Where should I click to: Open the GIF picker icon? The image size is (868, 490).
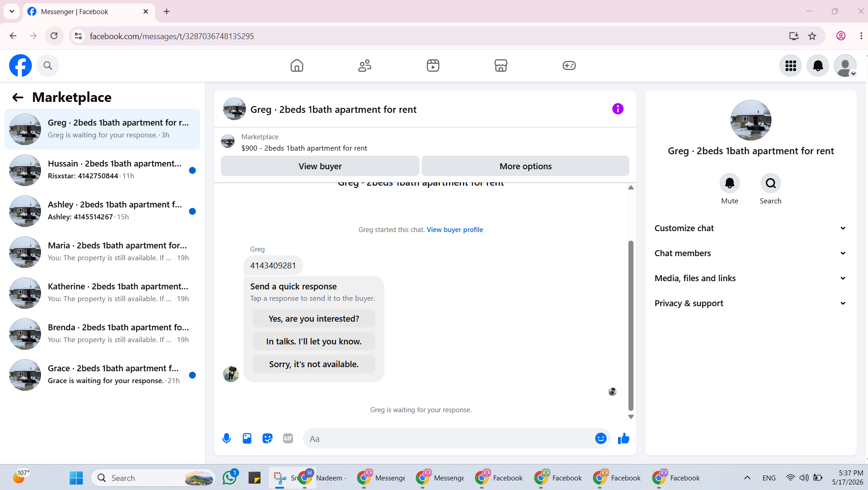click(288, 439)
